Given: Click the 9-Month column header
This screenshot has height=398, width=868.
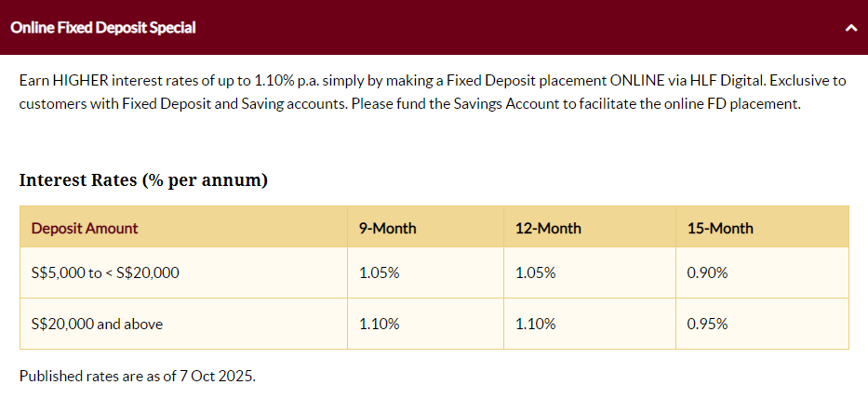Looking at the screenshot, I should [387, 228].
